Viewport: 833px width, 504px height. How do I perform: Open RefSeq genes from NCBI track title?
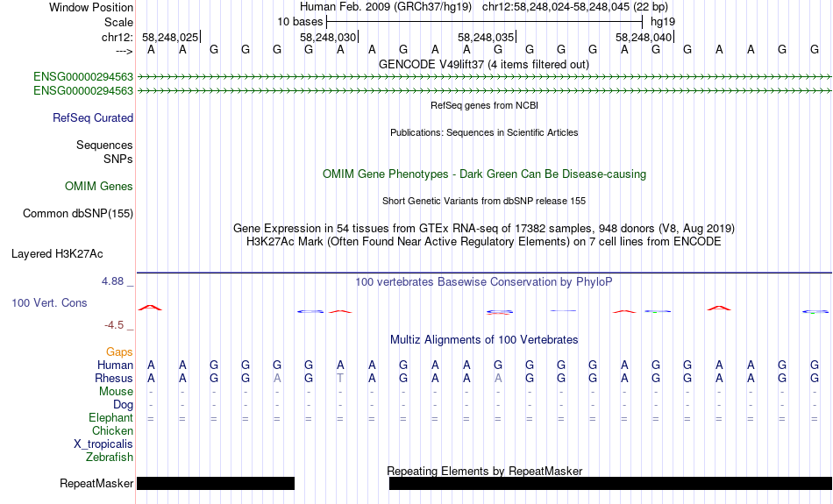tap(484, 105)
